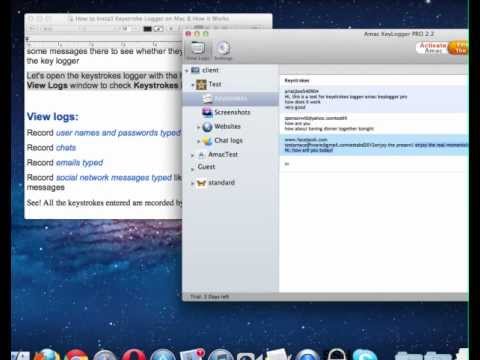Open the Settings gear toolbar icon
480x360 pixels.
click(x=223, y=50)
